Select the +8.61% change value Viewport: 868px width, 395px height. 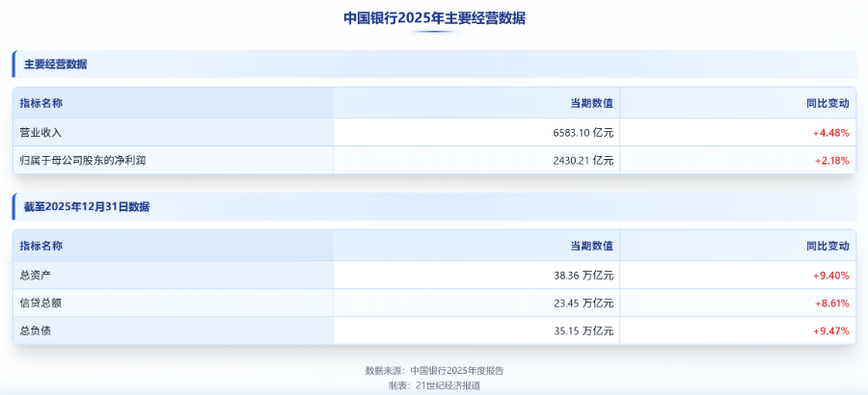[x=830, y=303]
